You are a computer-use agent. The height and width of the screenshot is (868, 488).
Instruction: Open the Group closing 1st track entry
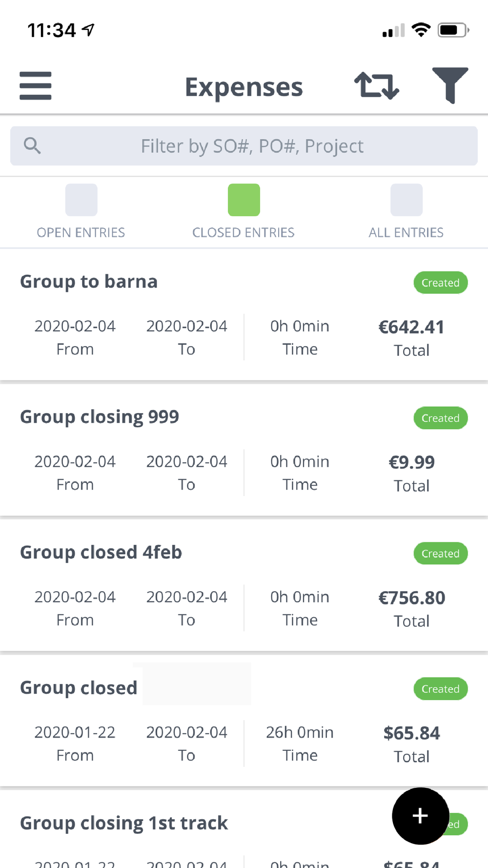click(124, 823)
